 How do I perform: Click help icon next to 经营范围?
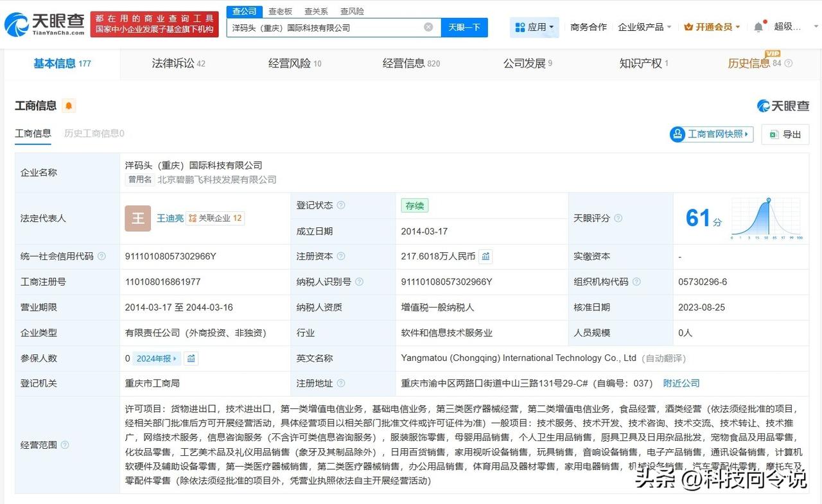pyautogui.click(x=65, y=445)
